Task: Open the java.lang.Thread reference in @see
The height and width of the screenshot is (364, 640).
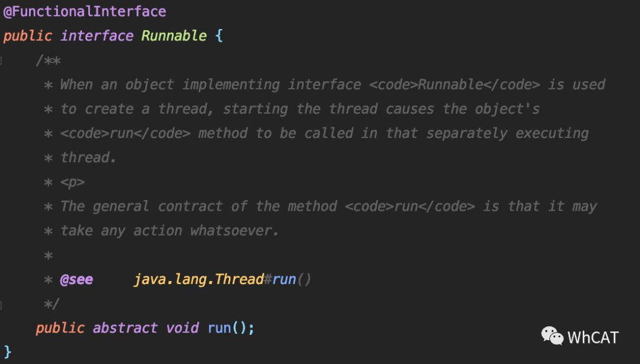Action: [199, 279]
